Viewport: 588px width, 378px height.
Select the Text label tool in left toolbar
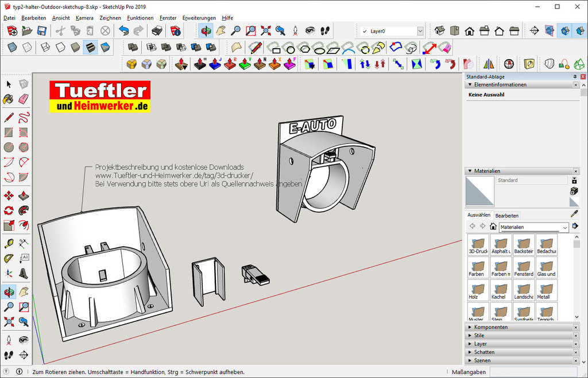tap(24, 259)
